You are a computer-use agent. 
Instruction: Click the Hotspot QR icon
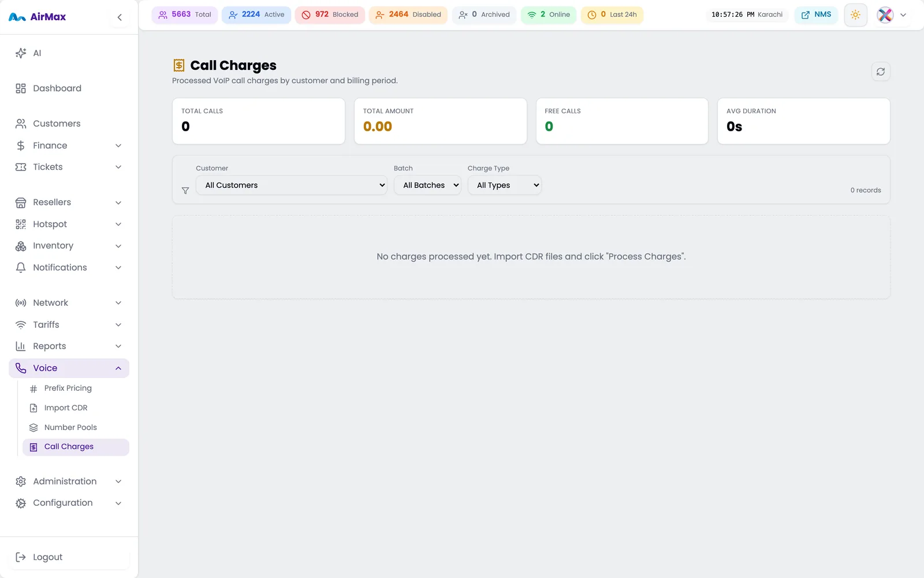point(21,224)
